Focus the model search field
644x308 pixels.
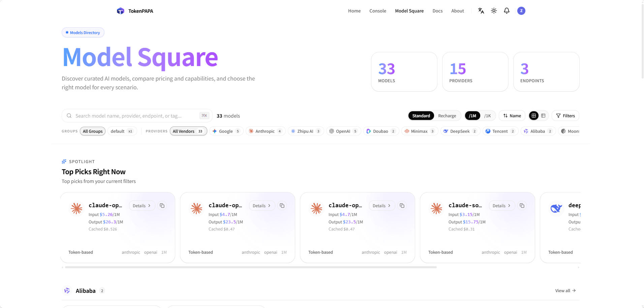tap(137, 116)
